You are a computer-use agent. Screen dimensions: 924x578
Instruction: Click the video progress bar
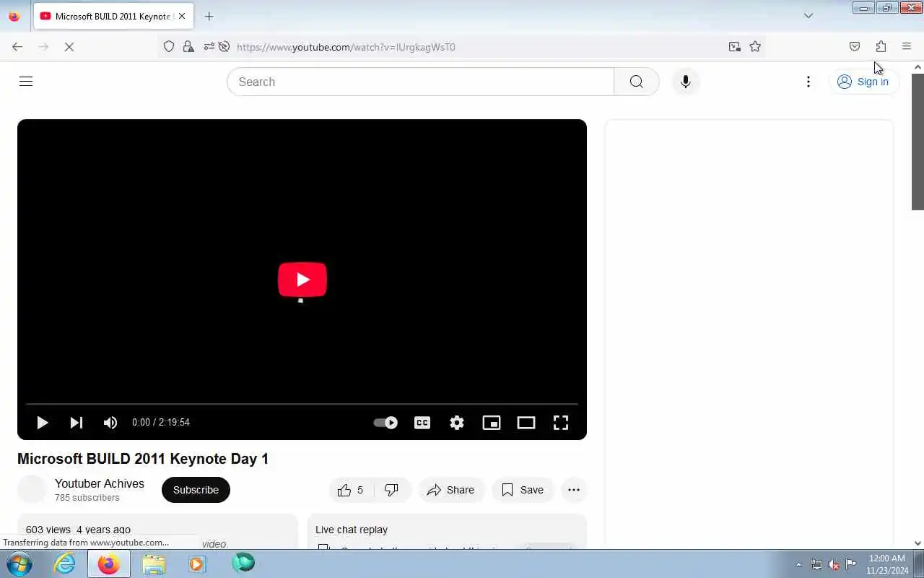(x=302, y=404)
